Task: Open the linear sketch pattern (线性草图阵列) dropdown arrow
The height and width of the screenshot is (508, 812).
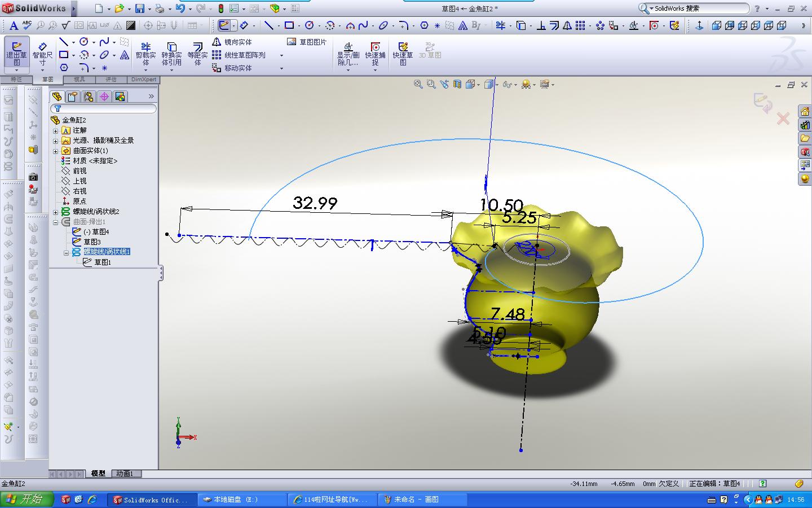Action: [x=281, y=55]
